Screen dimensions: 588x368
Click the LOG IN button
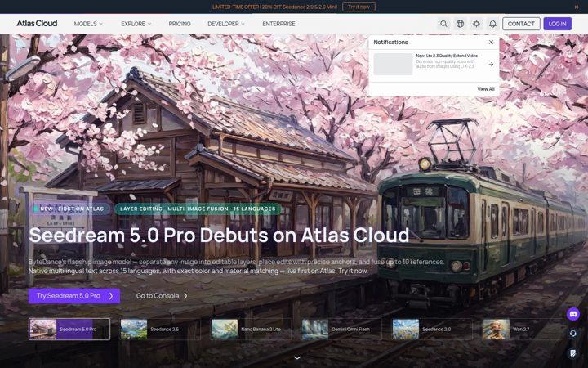(557, 24)
